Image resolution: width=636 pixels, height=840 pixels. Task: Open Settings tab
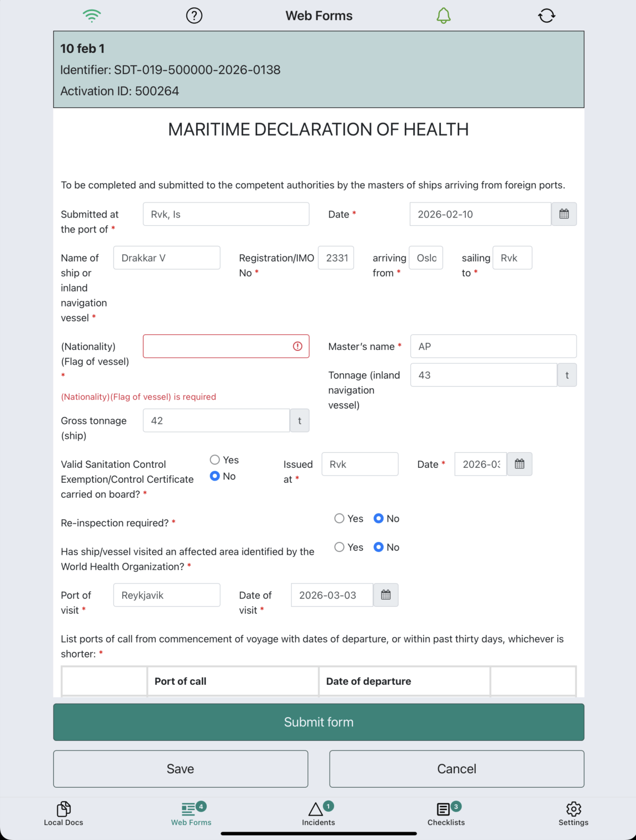click(573, 813)
